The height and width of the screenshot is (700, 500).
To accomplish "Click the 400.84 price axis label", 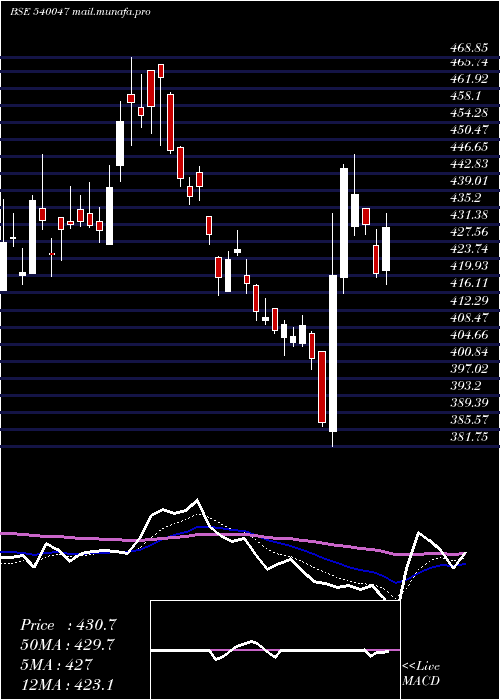I will [x=469, y=351].
